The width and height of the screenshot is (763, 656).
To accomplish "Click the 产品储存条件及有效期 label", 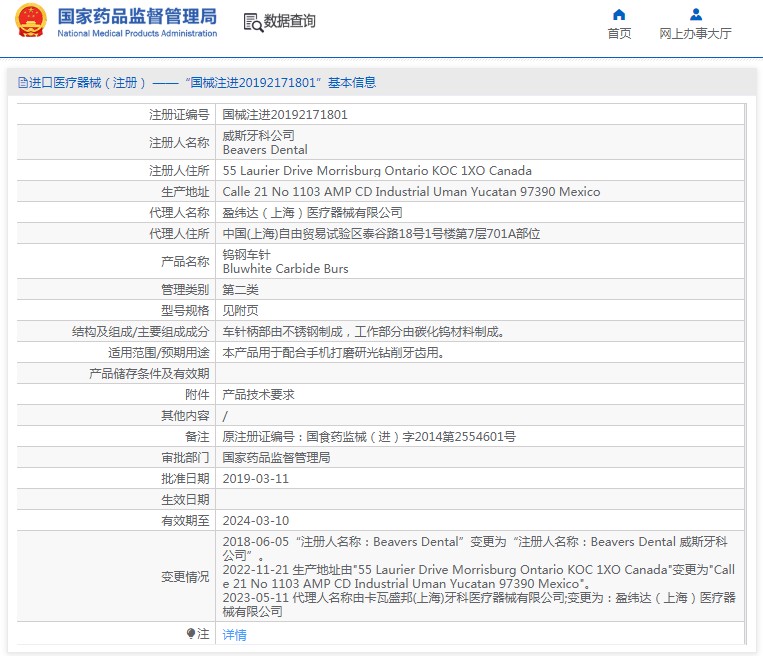I will point(149,374).
